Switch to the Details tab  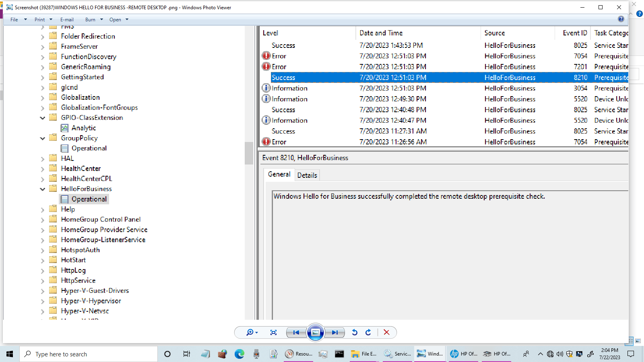click(x=307, y=175)
